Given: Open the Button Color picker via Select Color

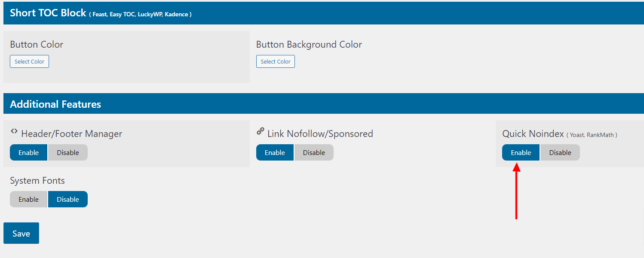Looking at the screenshot, I should click(x=29, y=61).
